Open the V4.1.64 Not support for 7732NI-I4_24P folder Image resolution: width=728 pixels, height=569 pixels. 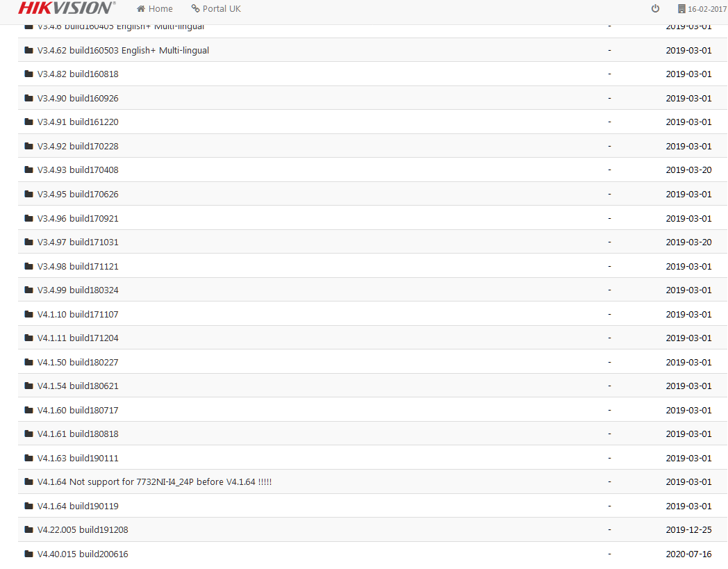click(x=154, y=482)
